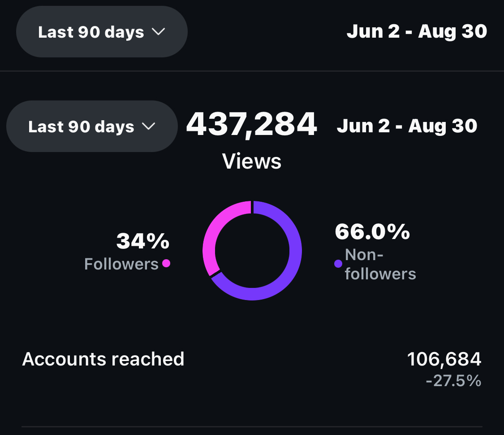Click the 34% followers percentage
Viewport: 504px width, 435px height.
coord(143,241)
